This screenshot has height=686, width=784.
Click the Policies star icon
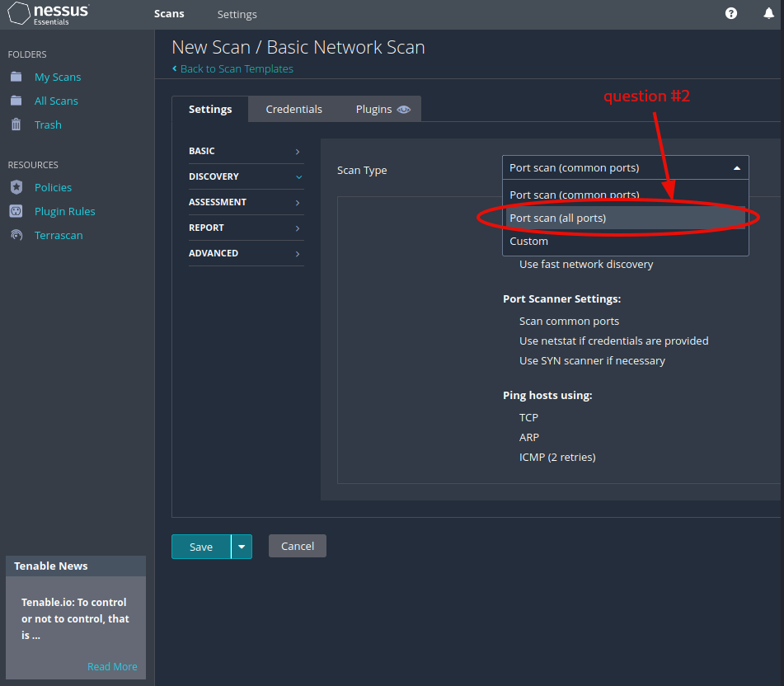16,187
